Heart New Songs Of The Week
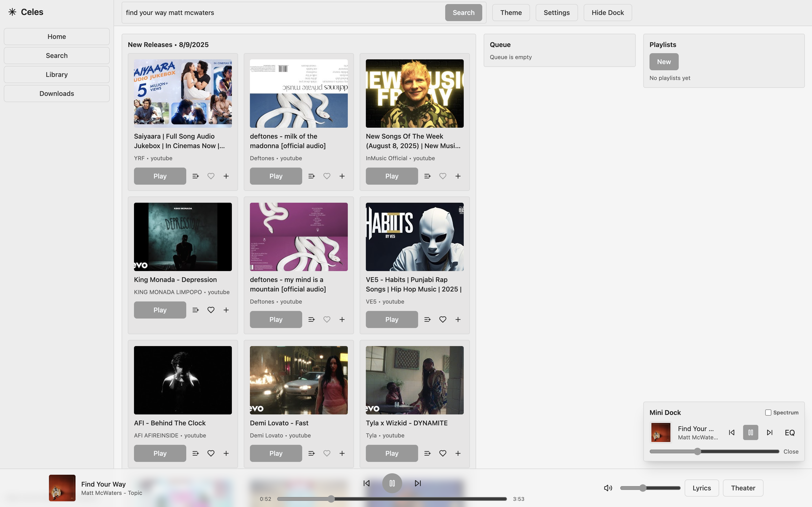Screen dimensions: 812x507 [x=443, y=176]
